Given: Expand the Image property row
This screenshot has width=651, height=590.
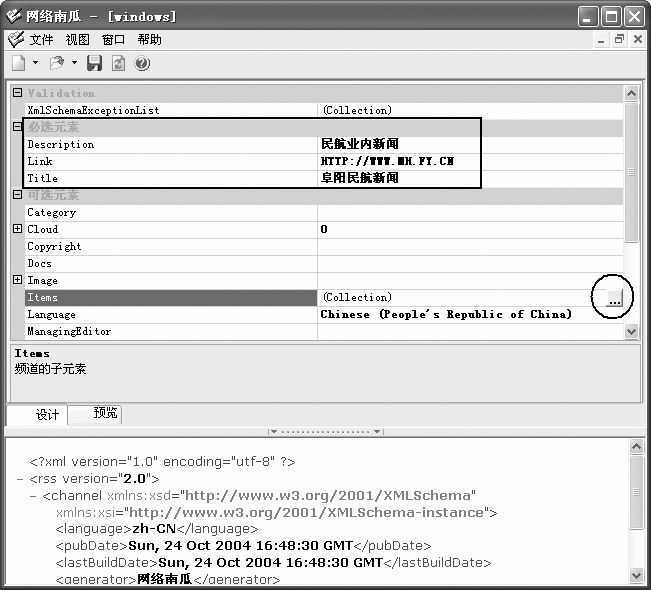Looking at the screenshot, I should [17, 280].
